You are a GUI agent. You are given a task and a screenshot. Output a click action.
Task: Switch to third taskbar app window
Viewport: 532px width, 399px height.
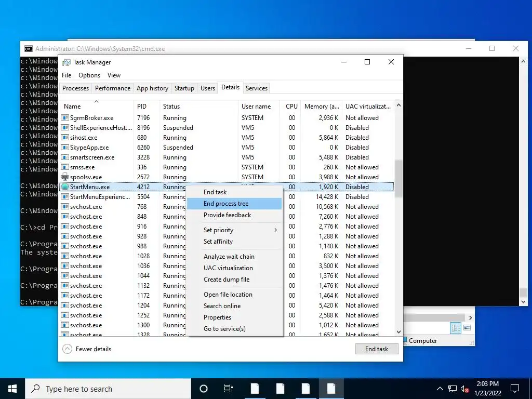pyautogui.click(x=305, y=389)
